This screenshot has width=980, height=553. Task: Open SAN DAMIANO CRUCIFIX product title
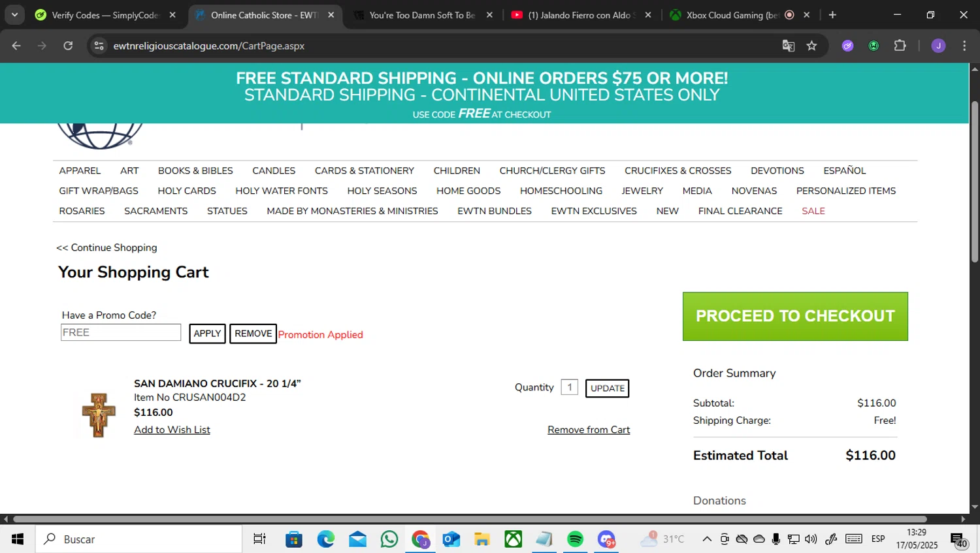pyautogui.click(x=217, y=383)
